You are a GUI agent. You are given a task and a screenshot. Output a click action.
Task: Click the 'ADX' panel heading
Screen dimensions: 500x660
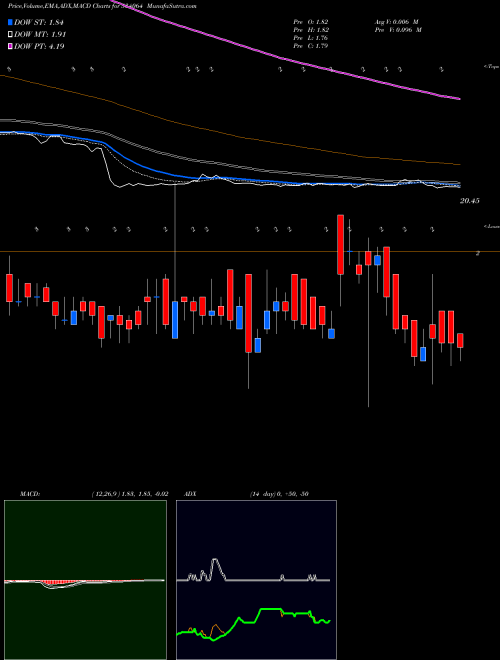[190, 494]
